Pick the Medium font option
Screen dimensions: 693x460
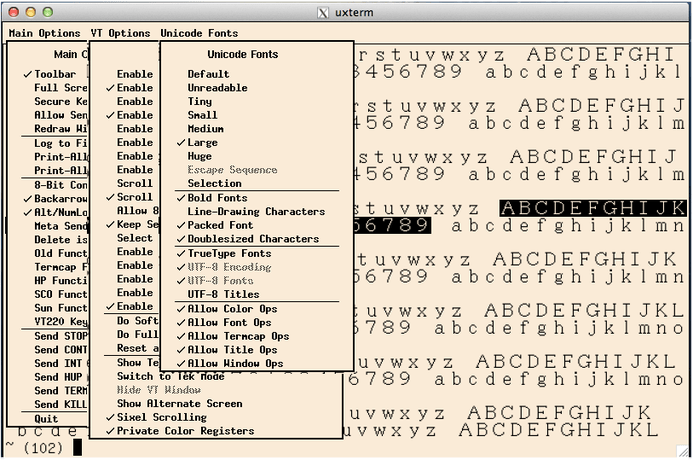coord(205,129)
